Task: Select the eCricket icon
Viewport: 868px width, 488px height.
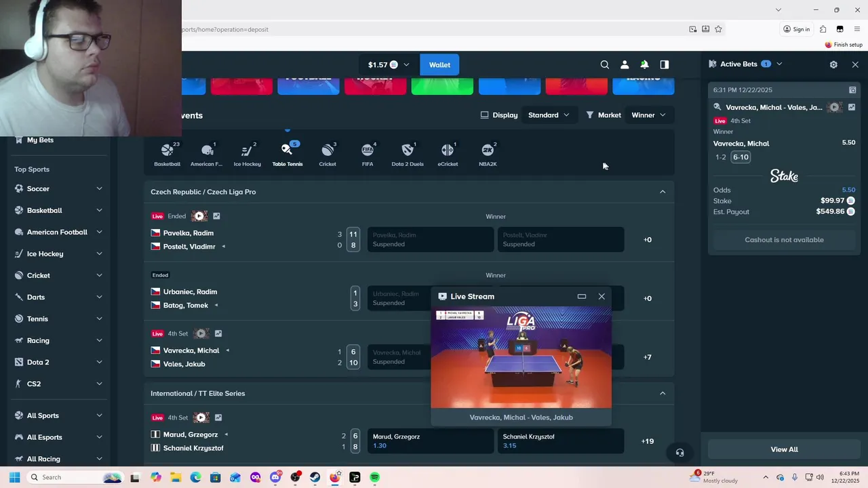Action: pos(448,155)
